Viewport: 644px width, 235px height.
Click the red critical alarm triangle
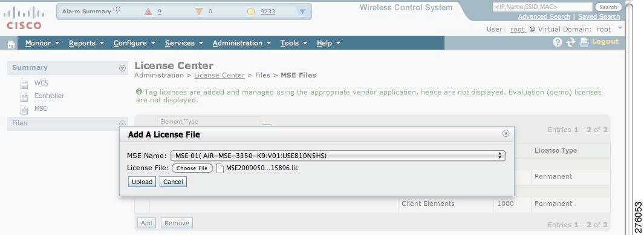[x=148, y=12]
